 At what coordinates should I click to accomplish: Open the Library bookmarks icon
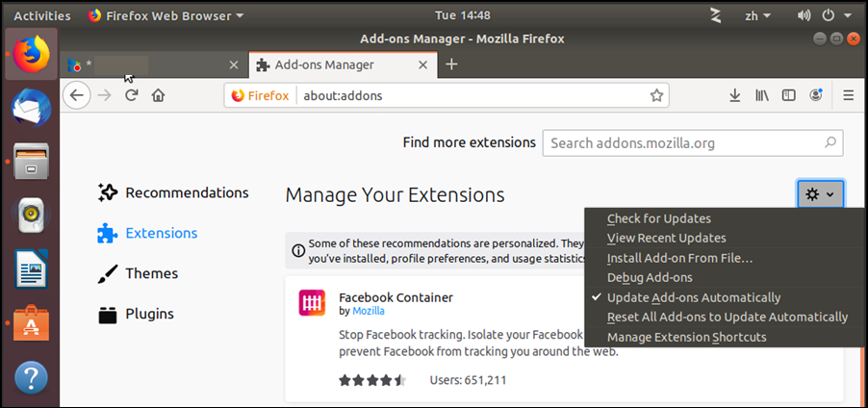coord(762,95)
